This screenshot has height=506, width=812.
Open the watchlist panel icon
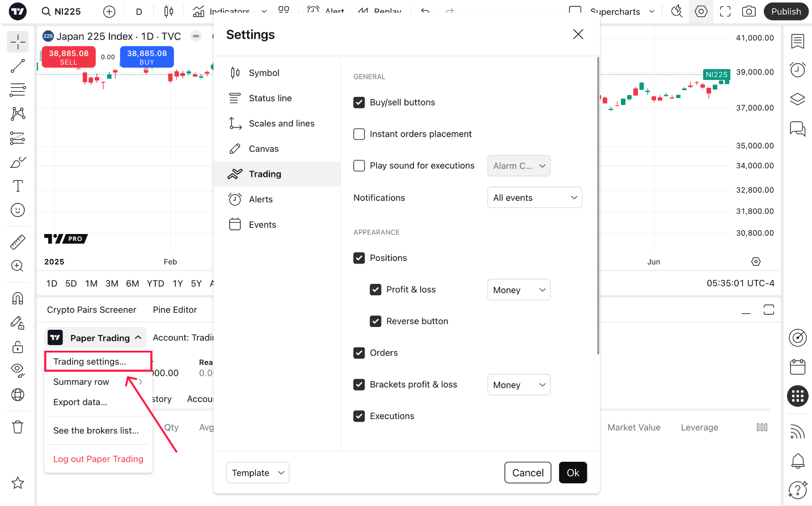coord(798,41)
